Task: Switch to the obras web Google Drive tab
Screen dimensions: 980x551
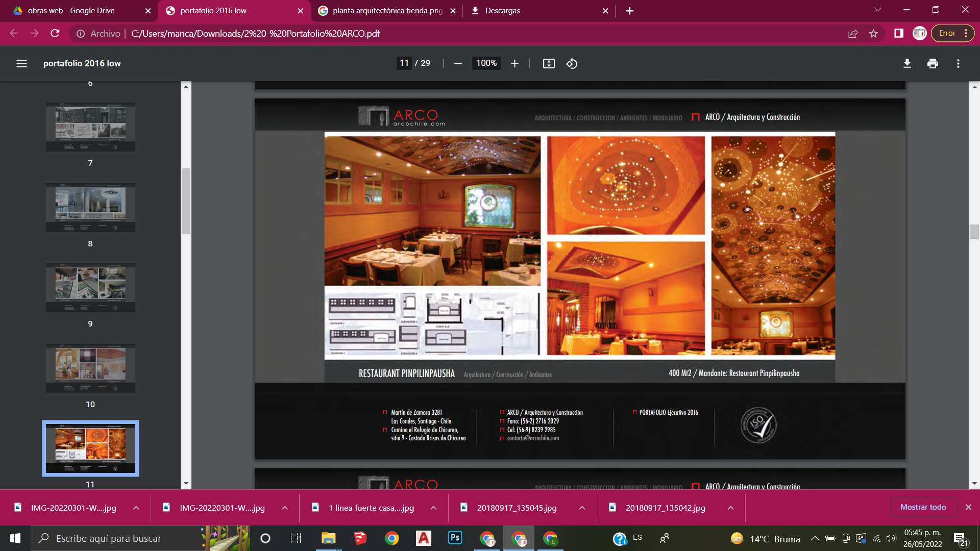Action: pos(71,11)
